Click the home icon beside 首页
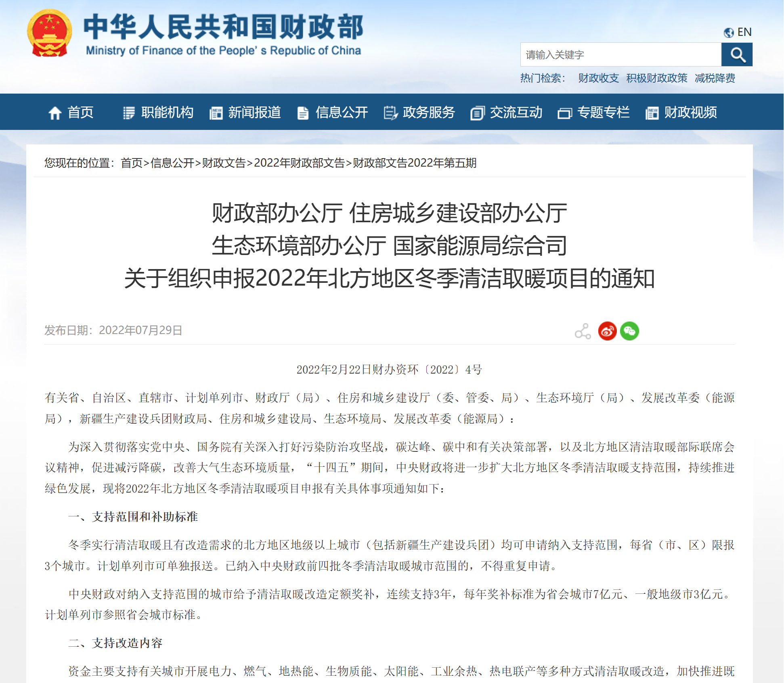The width and height of the screenshot is (784, 683). pyautogui.click(x=55, y=113)
